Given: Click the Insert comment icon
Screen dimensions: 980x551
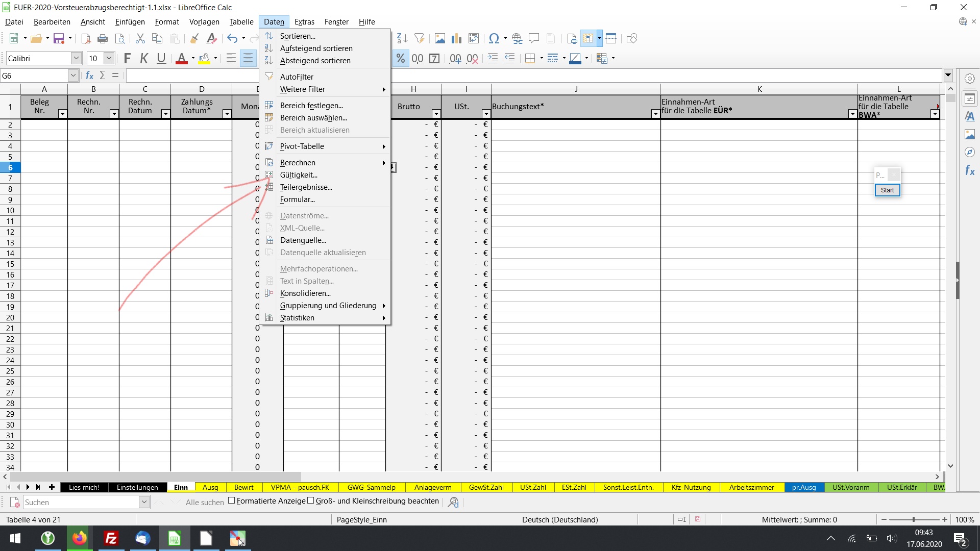Looking at the screenshot, I should [534, 39].
